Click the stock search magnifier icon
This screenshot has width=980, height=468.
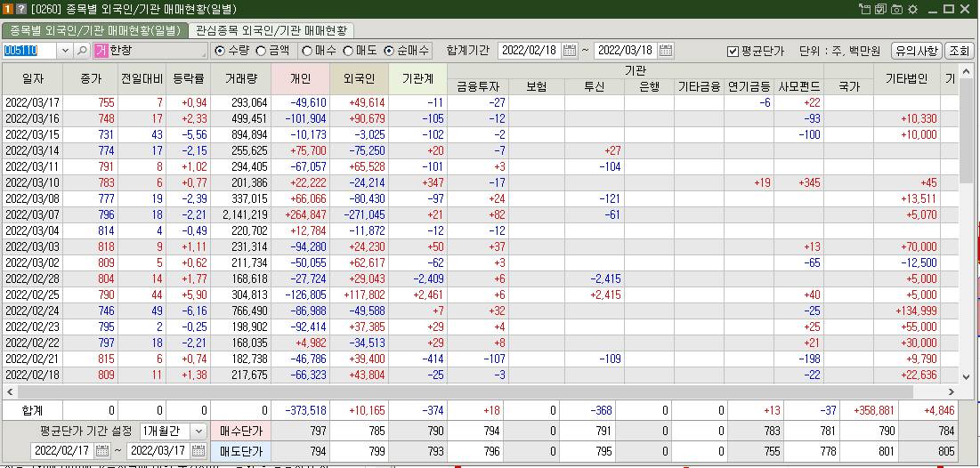[x=83, y=51]
